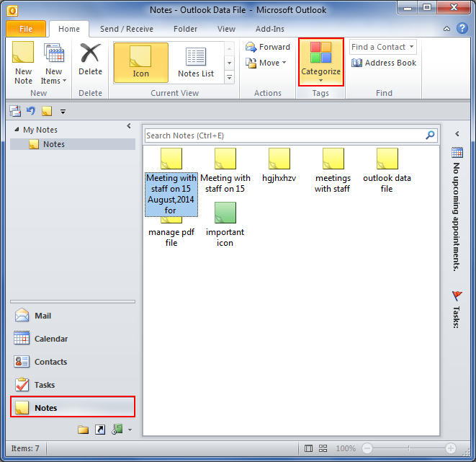Click the Delete X icon
Image resolution: width=476 pixels, height=462 pixels.
click(90, 53)
